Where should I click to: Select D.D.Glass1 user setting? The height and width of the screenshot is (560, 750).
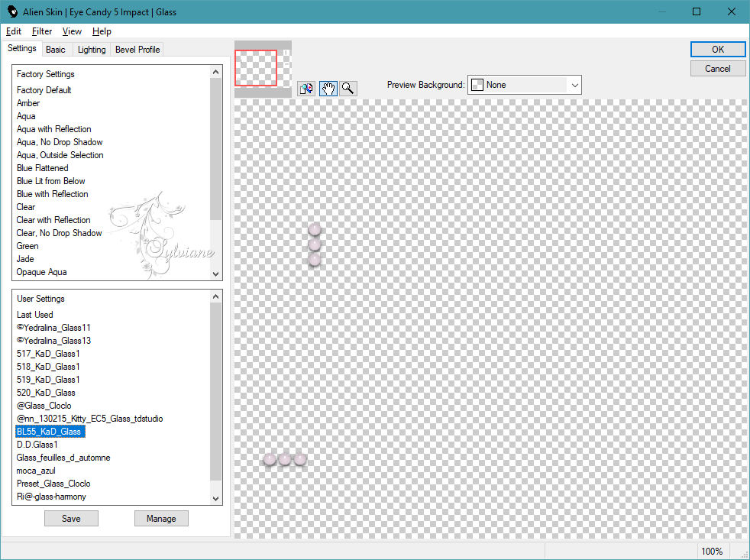point(37,444)
